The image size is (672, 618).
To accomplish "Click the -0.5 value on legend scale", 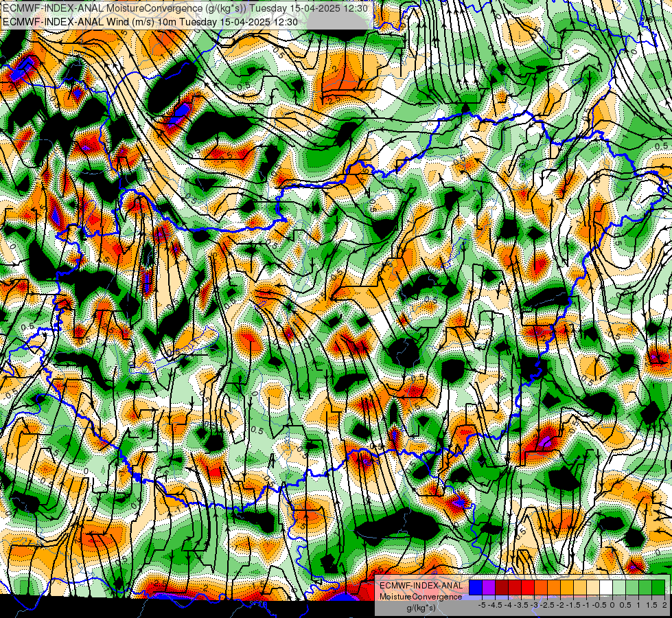I will [x=599, y=605].
